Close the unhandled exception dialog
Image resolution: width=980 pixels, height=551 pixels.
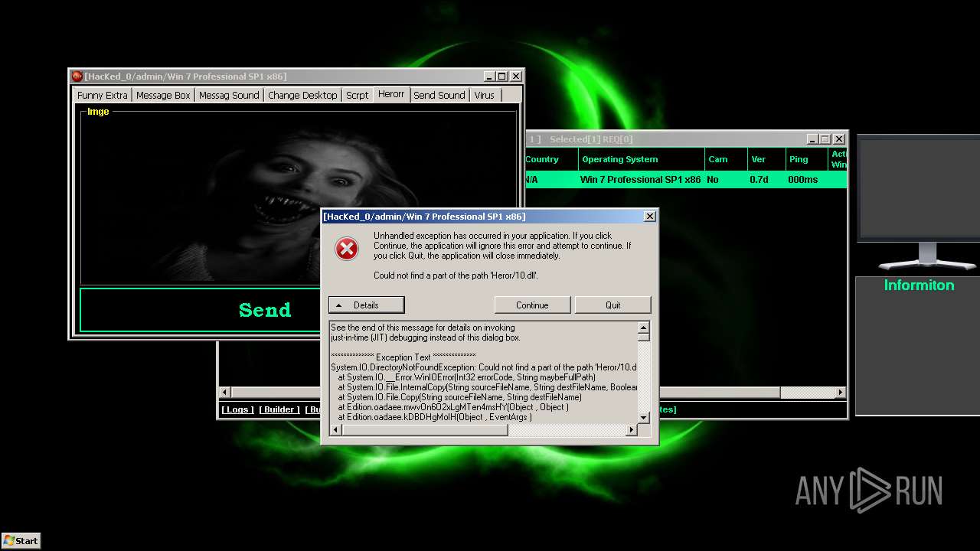[x=650, y=217]
